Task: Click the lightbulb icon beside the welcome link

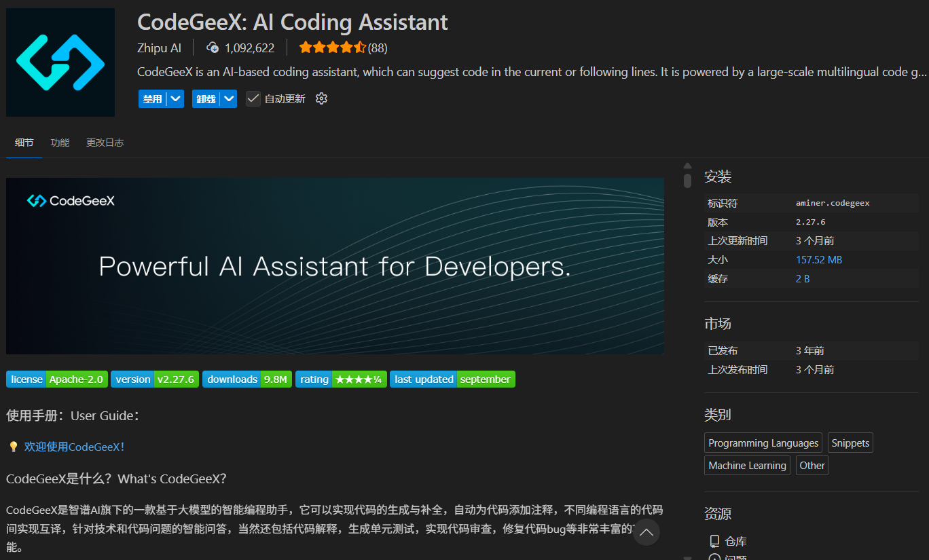Action: (13, 447)
